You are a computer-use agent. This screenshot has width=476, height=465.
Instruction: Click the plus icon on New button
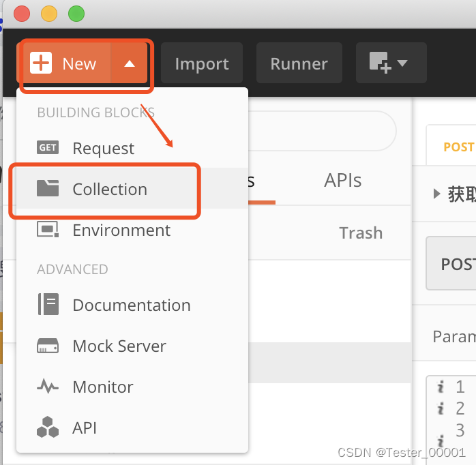pos(41,63)
